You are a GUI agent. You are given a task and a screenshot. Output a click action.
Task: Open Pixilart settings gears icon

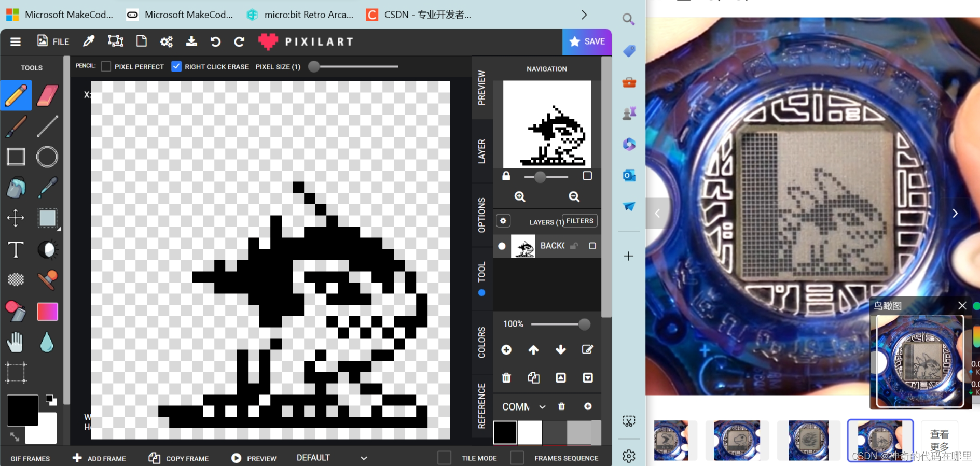point(167,41)
